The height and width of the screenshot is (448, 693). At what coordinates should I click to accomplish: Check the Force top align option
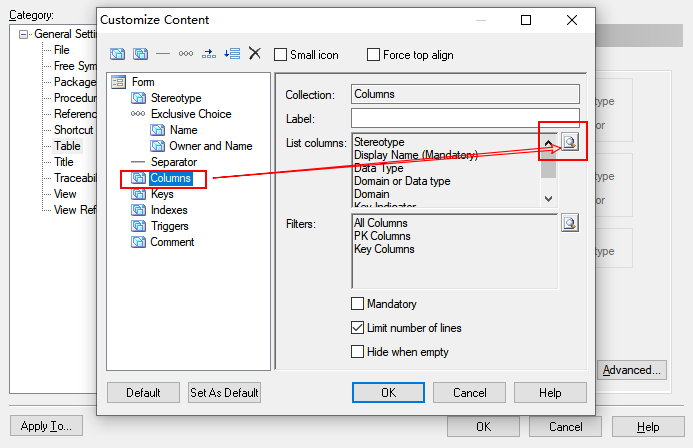[374, 55]
